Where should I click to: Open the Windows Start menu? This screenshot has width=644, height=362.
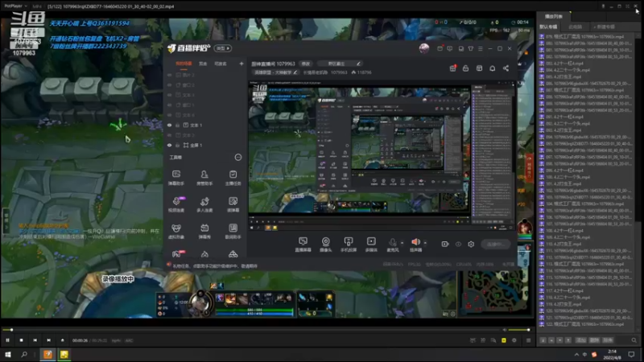click(x=7, y=355)
